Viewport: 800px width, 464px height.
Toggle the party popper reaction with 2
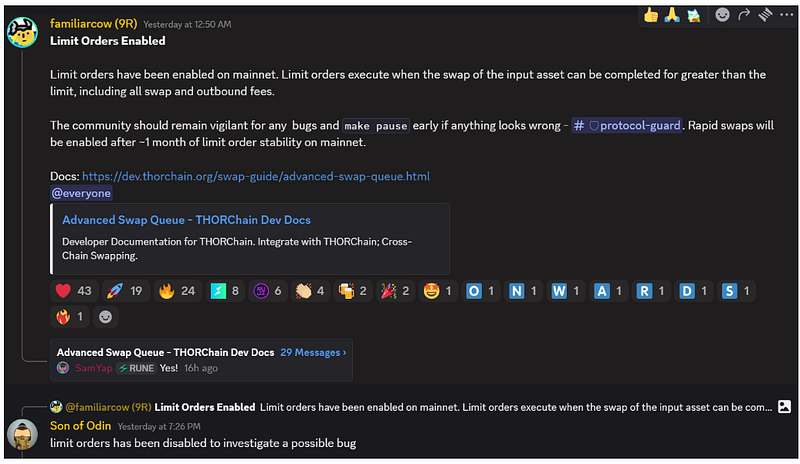395,291
